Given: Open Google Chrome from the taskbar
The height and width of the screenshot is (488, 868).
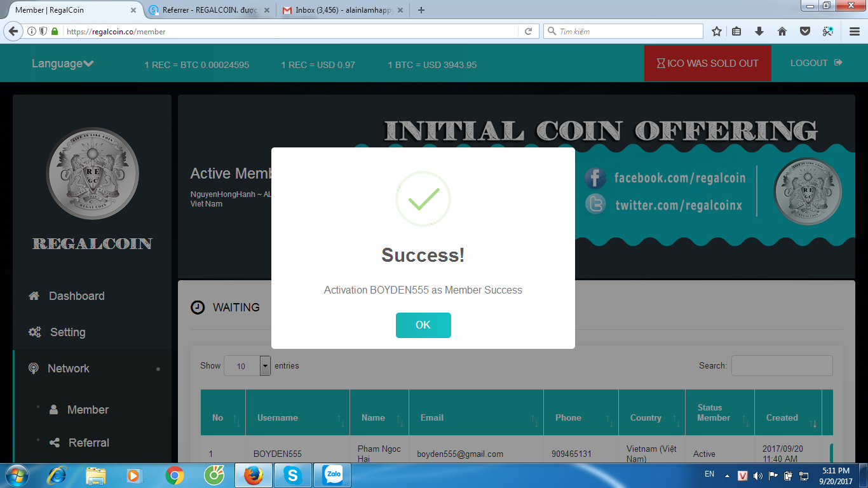Looking at the screenshot, I should point(174,475).
